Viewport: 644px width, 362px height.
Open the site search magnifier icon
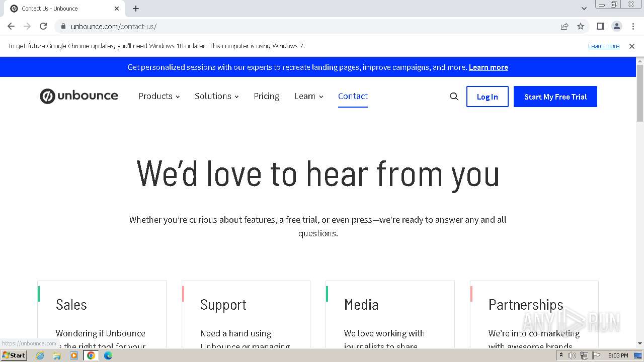point(454,97)
